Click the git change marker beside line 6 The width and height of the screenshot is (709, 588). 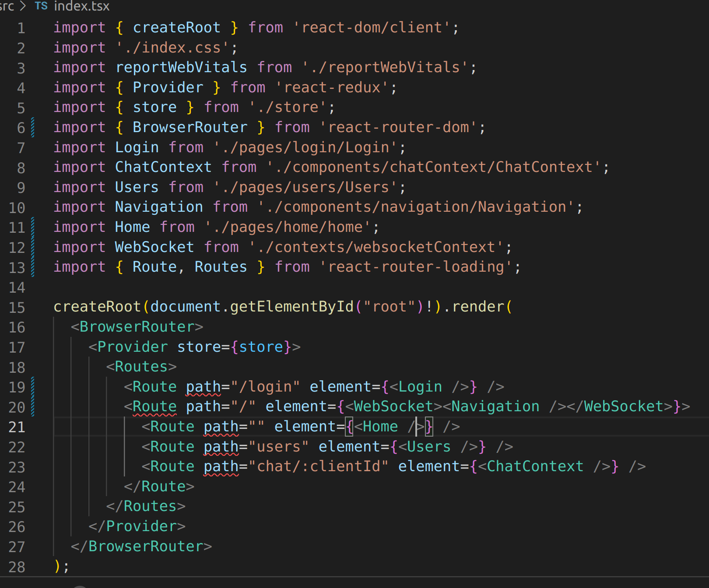click(33, 127)
